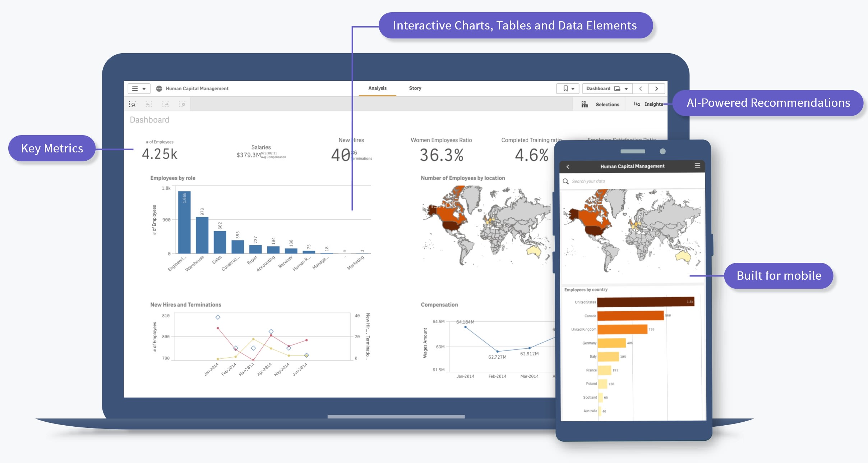Open the mobile hamburger menu
Image resolution: width=868 pixels, height=463 pixels.
697,166
